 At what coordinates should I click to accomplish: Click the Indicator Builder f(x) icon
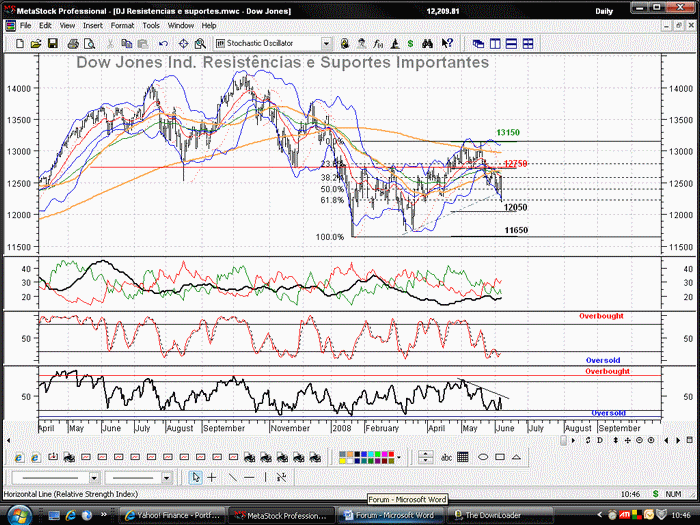click(378, 43)
